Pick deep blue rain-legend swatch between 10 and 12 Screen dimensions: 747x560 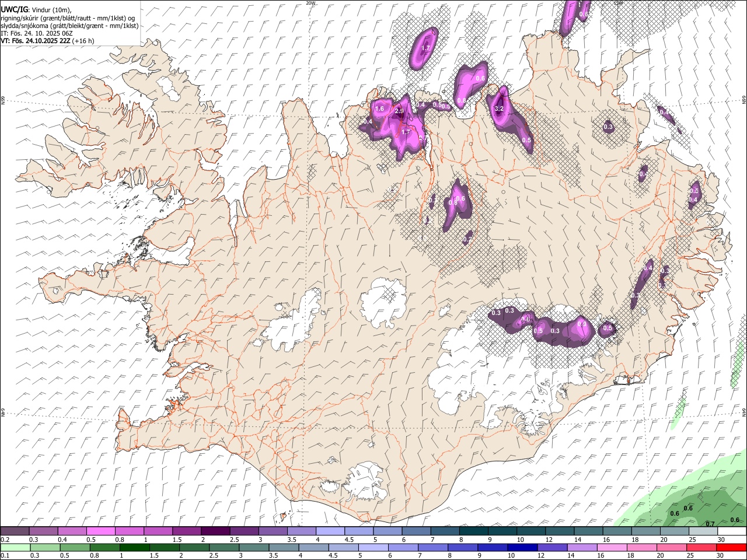point(521,548)
